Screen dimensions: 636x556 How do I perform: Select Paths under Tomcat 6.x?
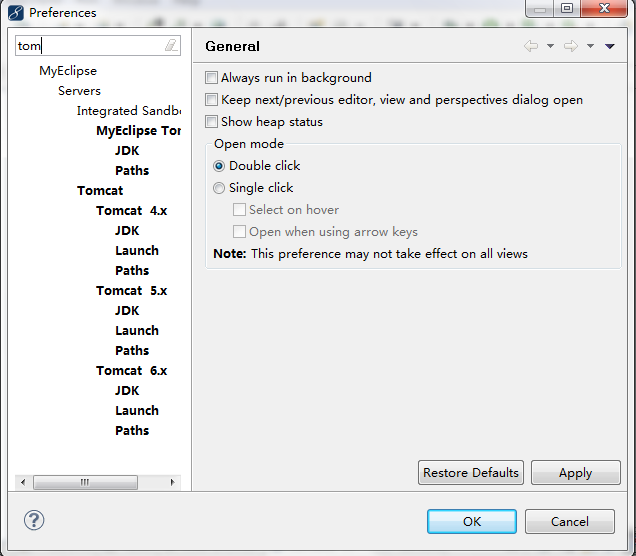point(132,430)
